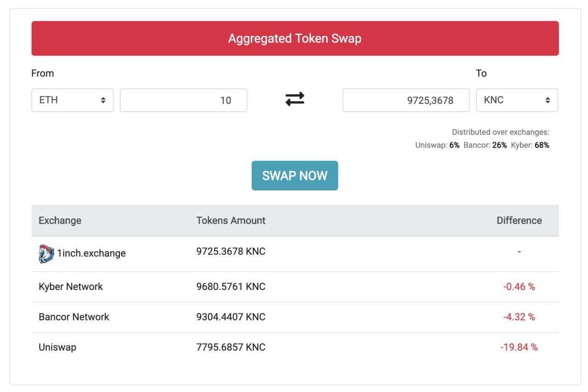Image resolution: width=588 pixels, height=392 pixels.
Task: Click the -4.32 % difference value
Action: (519, 317)
